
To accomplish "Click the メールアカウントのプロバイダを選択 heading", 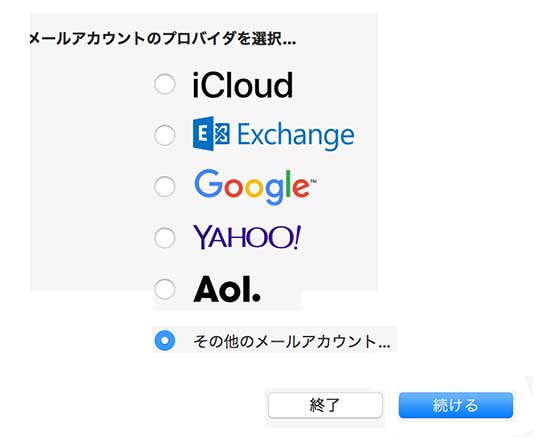I will coord(163,38).
